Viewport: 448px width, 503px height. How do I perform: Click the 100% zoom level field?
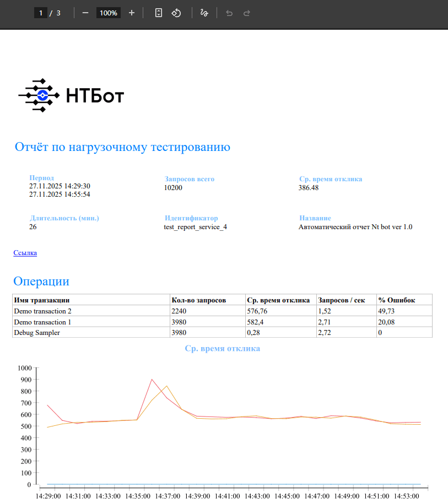[109, 13]
